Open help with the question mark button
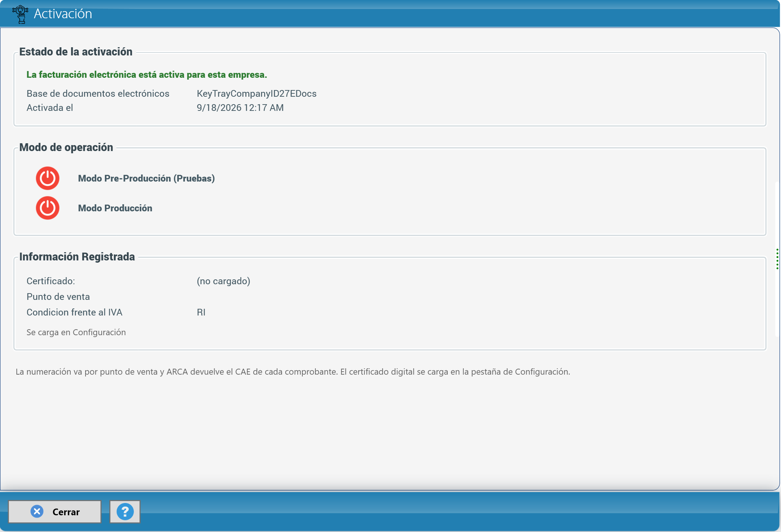Image resolution: width=781 pixels, height=532 pixels. 125,512
